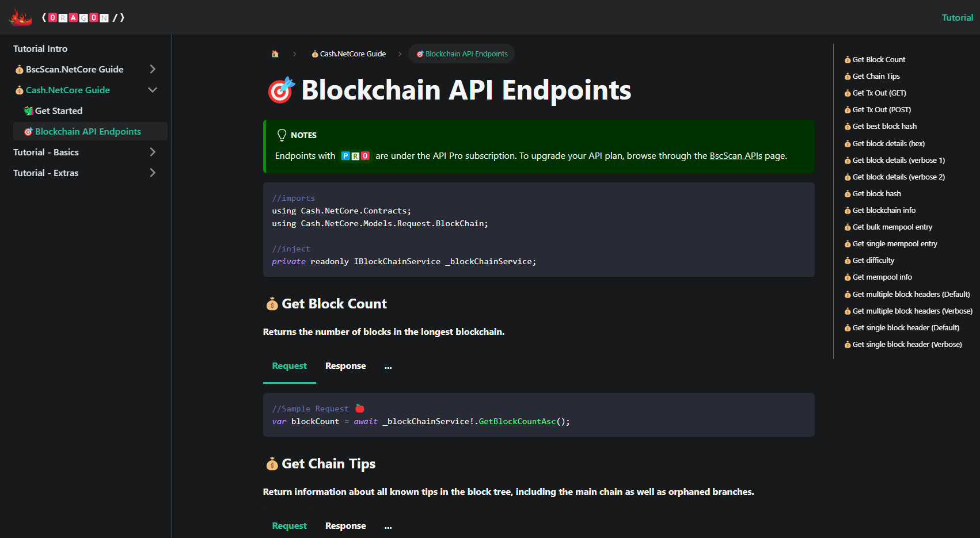The width and height of the screenshot is (980, 538).
Task: Jump to Get difficulty section
Action: (869, 261)
